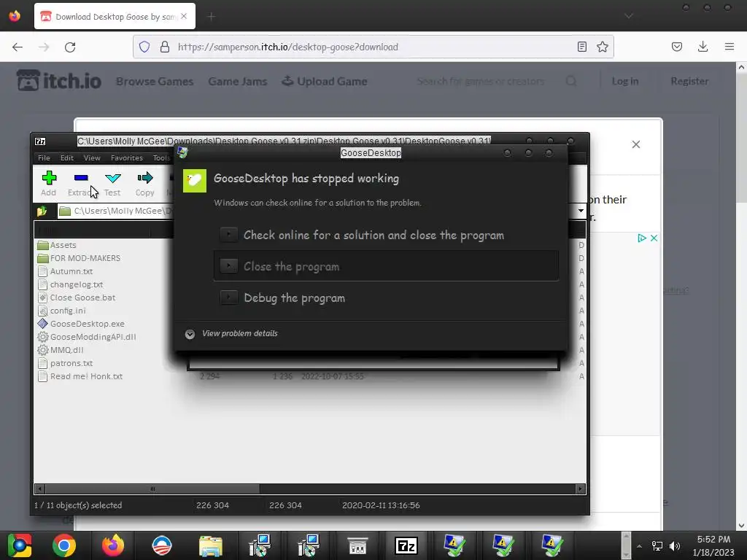Open the Firefox hamburger menu
Viewport: 747px width, 560px height.
pos(729,47)
